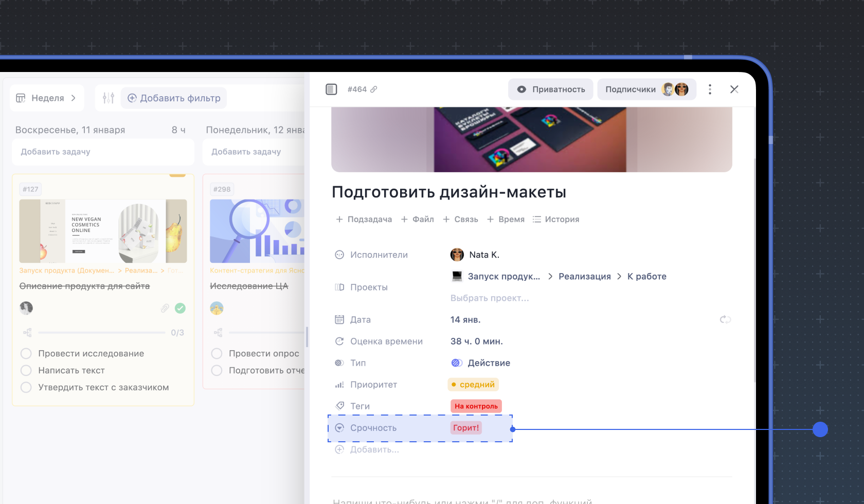
Task: Click 'Добавить задачу' field under Sunday
Action: coord(103,152)
